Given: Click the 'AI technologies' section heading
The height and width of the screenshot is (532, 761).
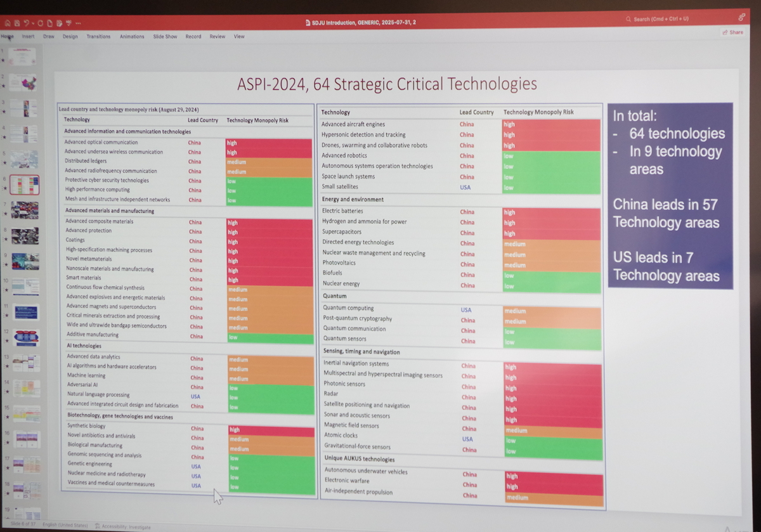Looking at the screenshot, I should click(84, 346).
